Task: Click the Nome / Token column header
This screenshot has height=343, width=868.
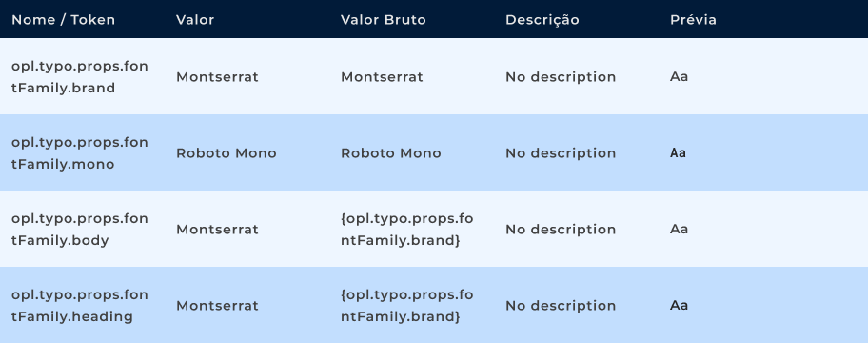Action: click(63, 20)
